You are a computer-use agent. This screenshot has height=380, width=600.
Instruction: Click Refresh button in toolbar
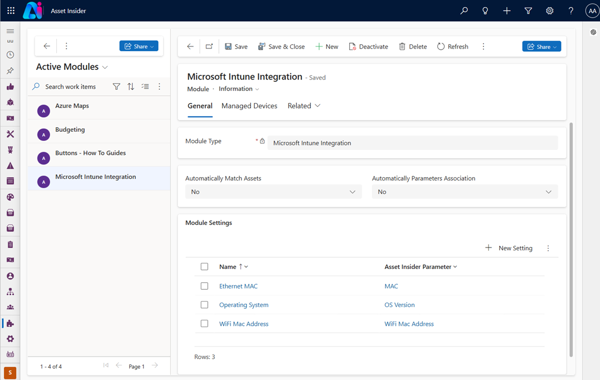pos(453,46)
